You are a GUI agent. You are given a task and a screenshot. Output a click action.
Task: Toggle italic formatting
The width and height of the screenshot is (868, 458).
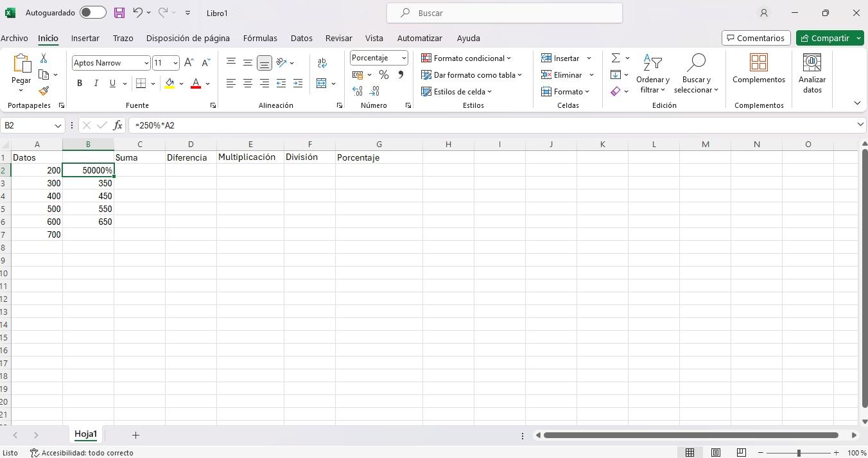pos(96,83)
